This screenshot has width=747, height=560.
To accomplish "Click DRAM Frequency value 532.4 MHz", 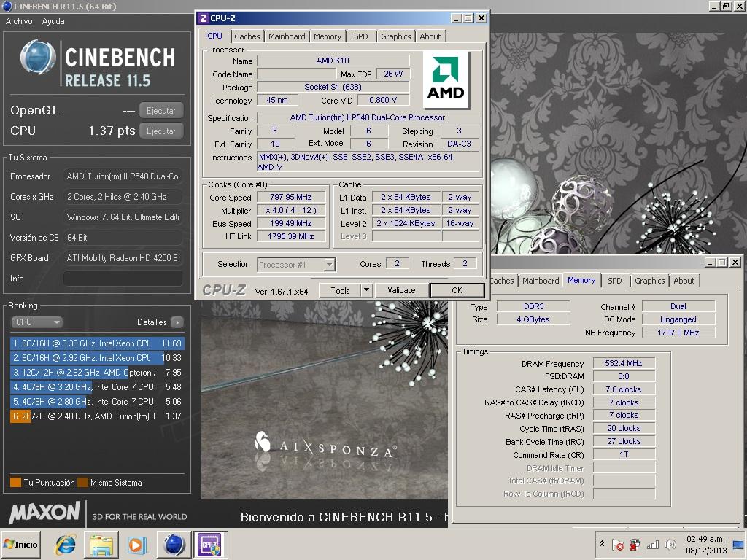I will pos(624,363).
